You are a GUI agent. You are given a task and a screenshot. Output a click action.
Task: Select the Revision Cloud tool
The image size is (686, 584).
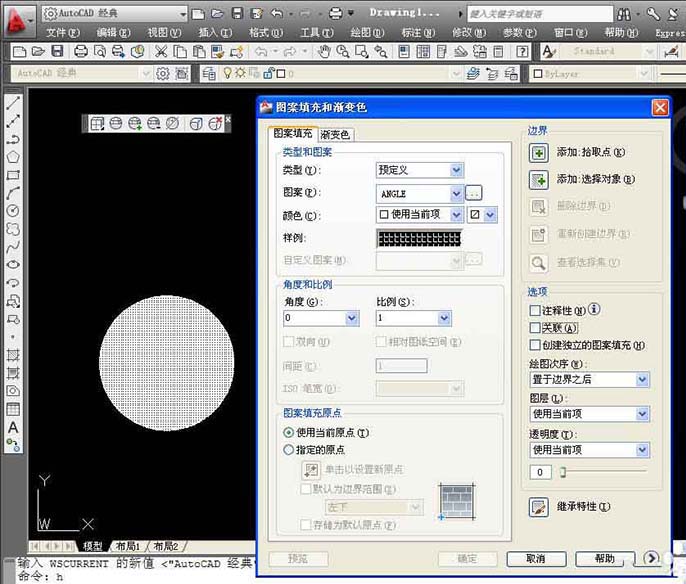pos(13,229)
